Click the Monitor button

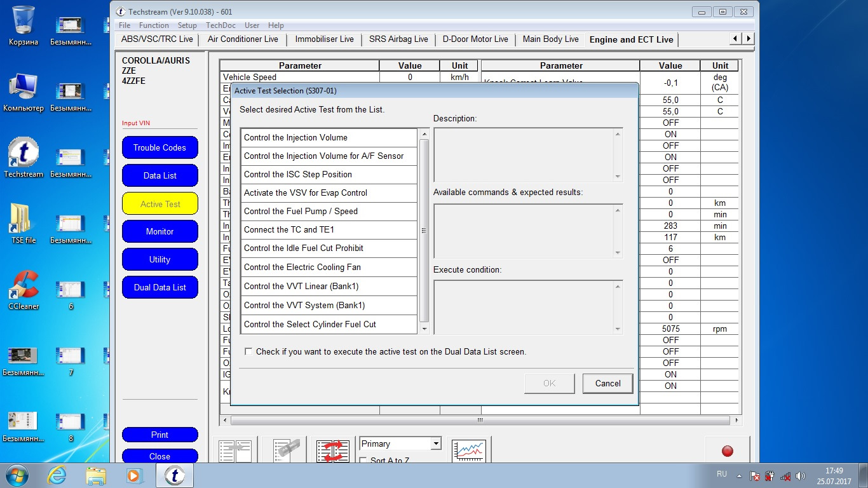click(x=160, y=231)
